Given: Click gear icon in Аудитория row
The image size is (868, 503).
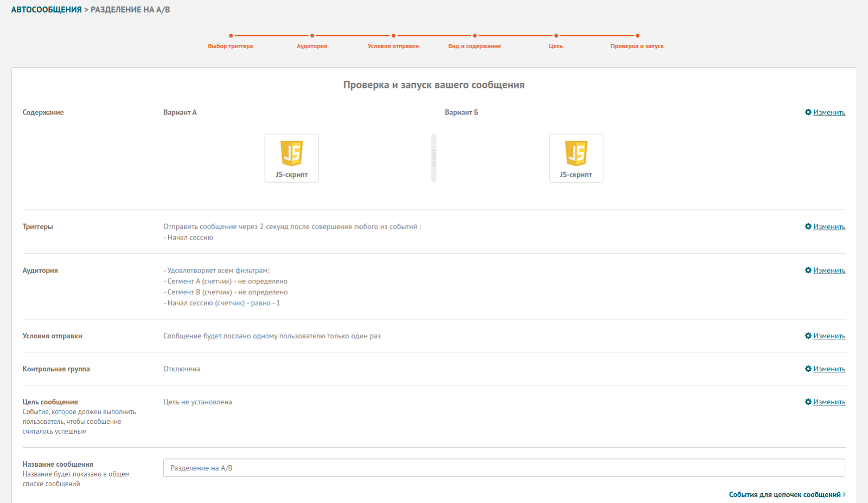Looking at the screenshot, I should tap(808, 270).
